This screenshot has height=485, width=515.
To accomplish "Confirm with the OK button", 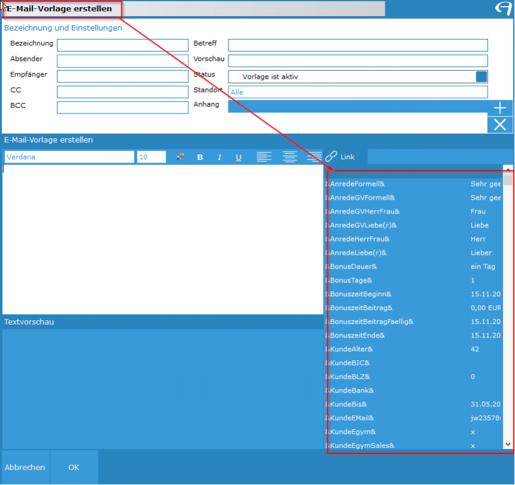I will click(x=74, y=467).
